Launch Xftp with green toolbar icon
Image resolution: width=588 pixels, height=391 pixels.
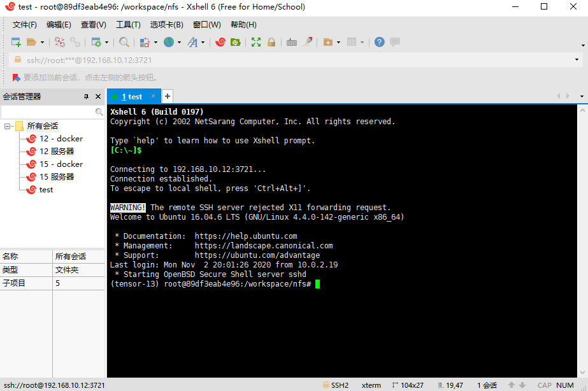coord(236,42)
